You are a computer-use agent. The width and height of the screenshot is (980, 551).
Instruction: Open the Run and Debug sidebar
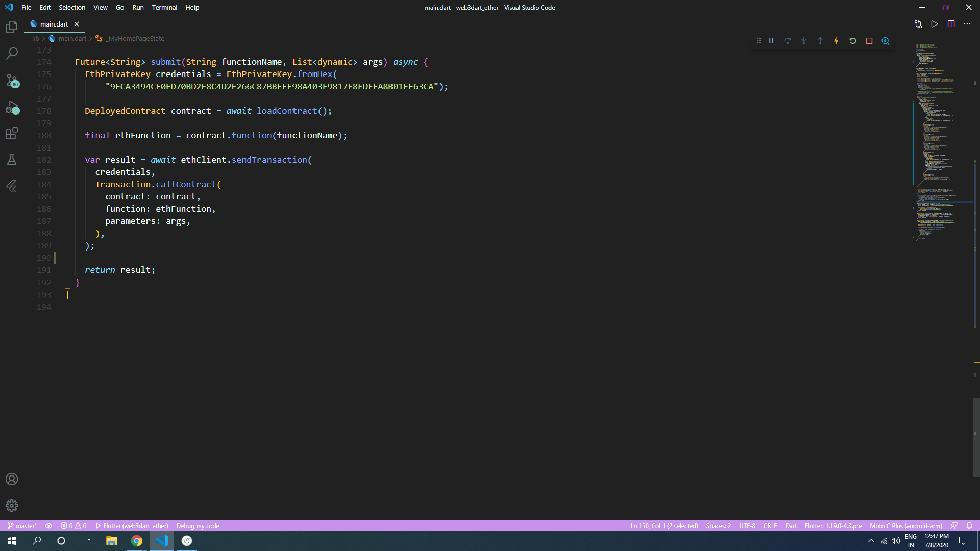tap(12, 108)
